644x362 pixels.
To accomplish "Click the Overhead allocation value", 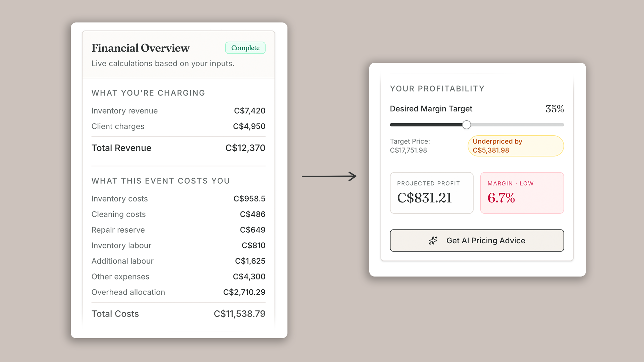I will (244, 292).
